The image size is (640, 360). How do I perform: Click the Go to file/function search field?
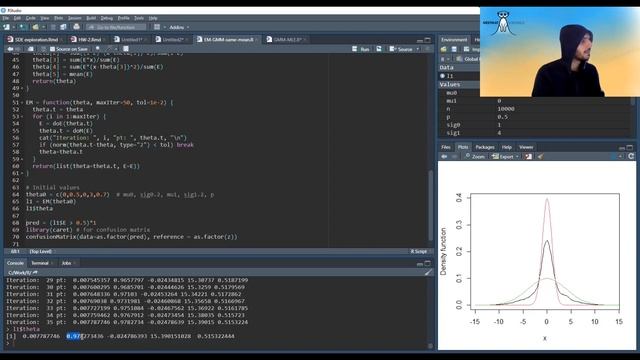pos(116,27)
